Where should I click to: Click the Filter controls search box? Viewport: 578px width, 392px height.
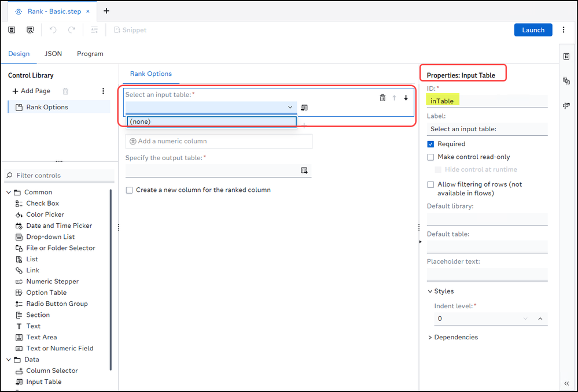pos(60,175)
